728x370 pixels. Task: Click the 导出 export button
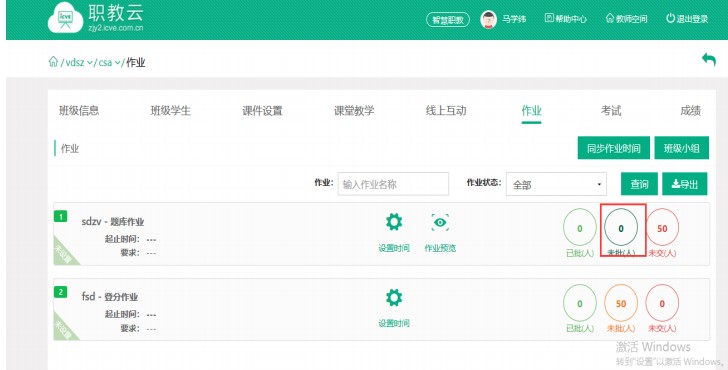click(685, 184)
